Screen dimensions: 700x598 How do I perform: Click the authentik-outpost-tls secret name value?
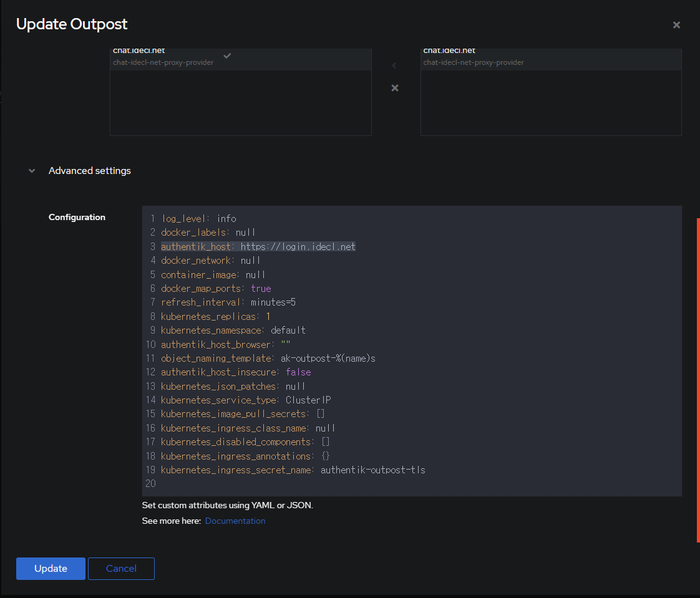[x=372, y=470]
